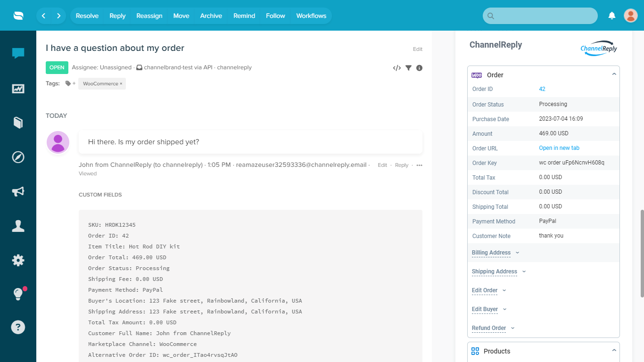Image resolution: width=644 pixels, height=362 pixels.
Task: Expand the Refund Order section
Action: pos(493,328)
